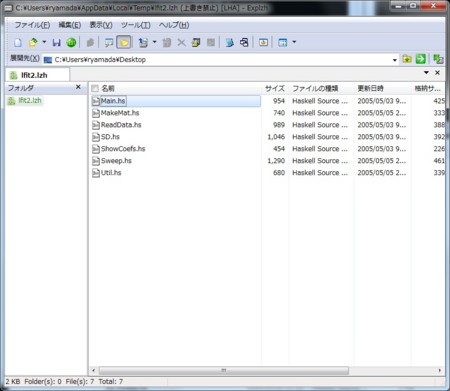Click the green arrow extract-go icon
The height and width of the screenshot is (391, 450).
421,59
